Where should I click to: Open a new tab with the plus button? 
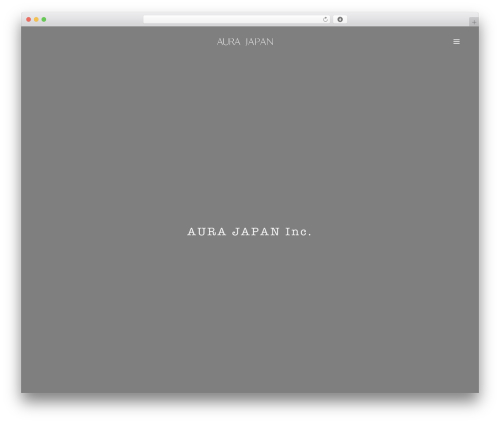click(x=474, y=22)
